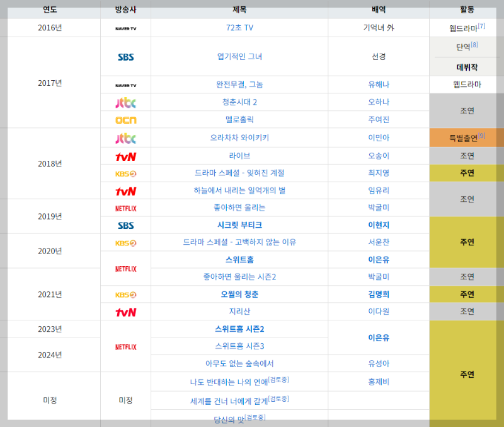The height and width of the screenshot is (427, 504).
Task: Click the 데뷔작 cell
Action: 467,67
